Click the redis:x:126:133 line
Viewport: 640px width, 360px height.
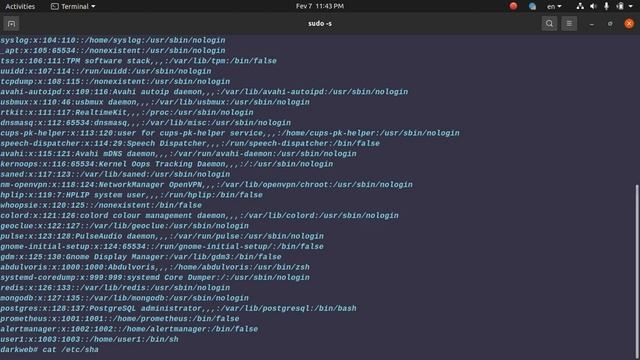pos(115,288)
